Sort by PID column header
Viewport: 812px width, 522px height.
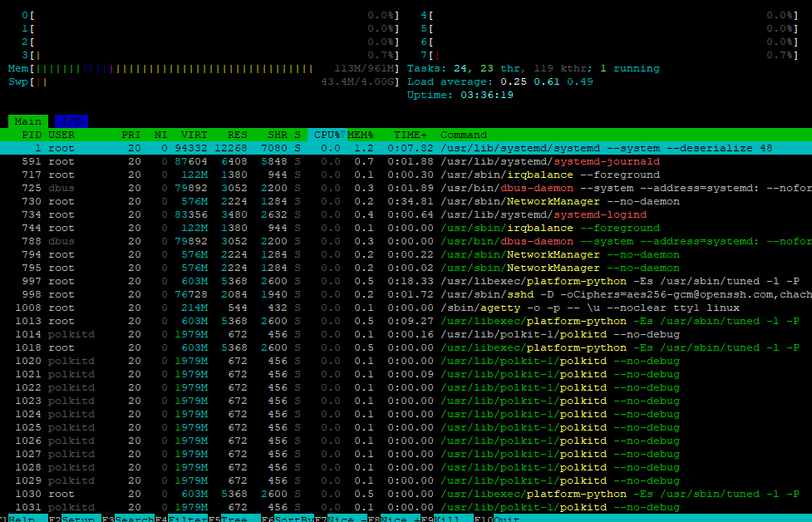pos(32,135)
